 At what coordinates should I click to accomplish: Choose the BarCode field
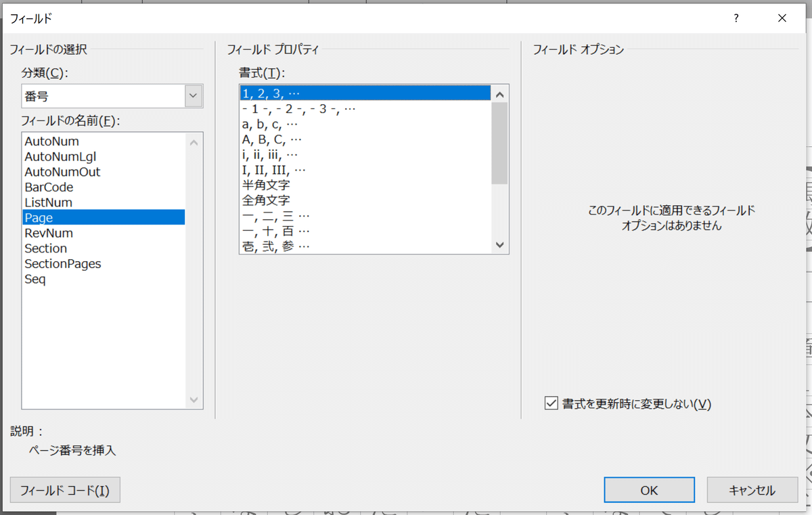[104, 187]
